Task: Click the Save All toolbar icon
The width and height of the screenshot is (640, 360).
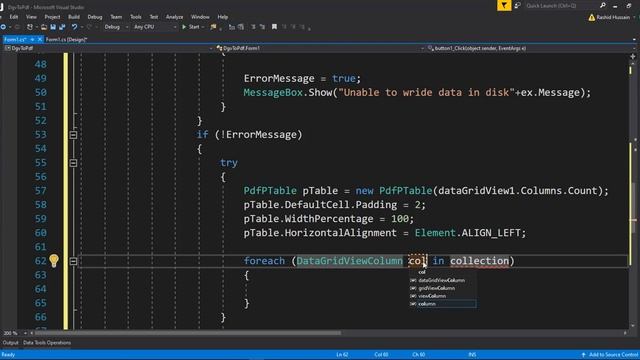Action: coord(62,27)
